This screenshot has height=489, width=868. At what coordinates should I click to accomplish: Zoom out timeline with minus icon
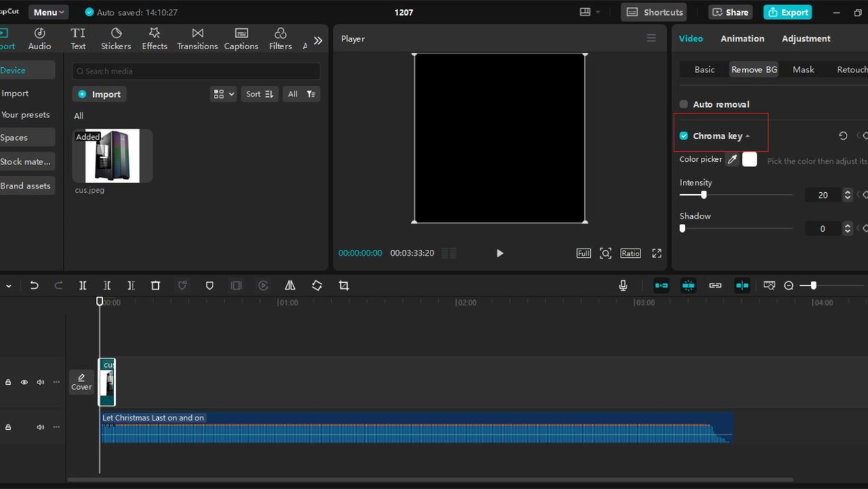(x=789, y=286)
